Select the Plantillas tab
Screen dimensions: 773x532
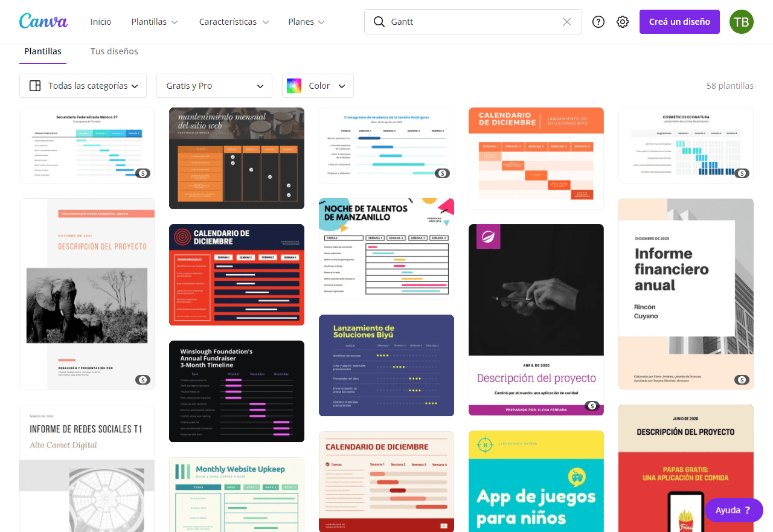pyautogui.click(x=42, y=51)
